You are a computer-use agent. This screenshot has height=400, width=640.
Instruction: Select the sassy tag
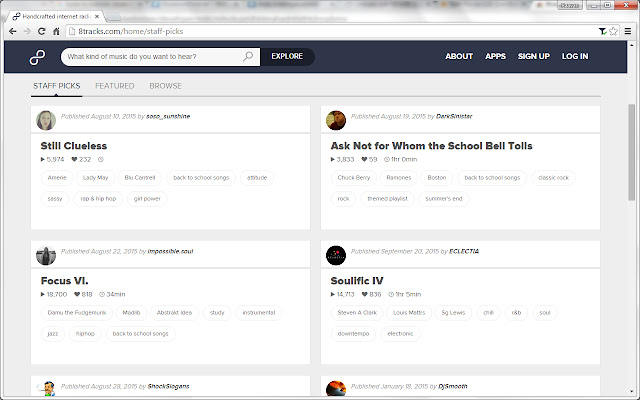[x=55, y=199]
